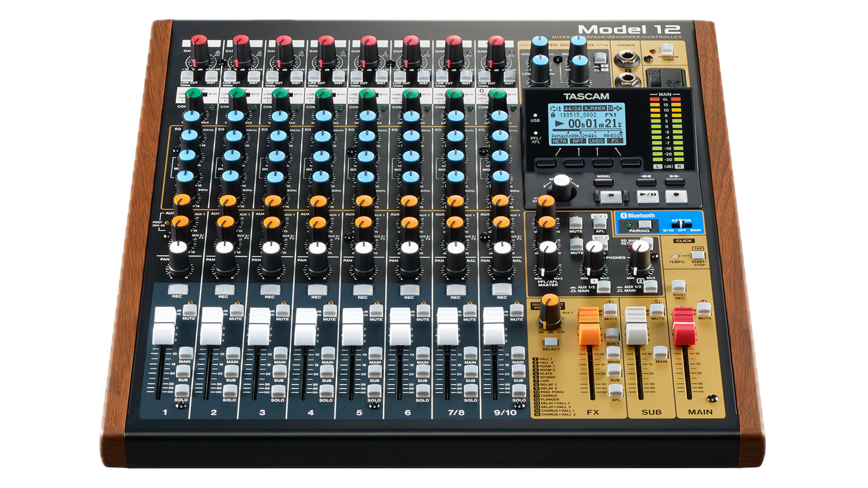Grab the red MAIN fader

tap(684, 327)
